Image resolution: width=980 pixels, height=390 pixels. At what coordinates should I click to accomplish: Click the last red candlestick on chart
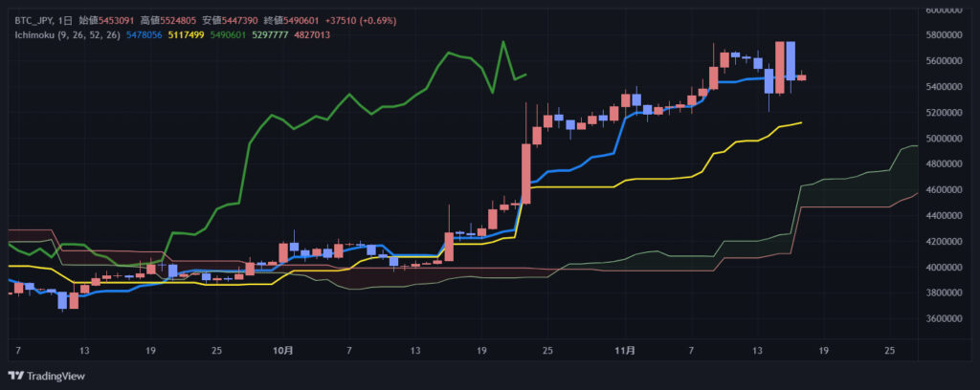coord(801,77)
